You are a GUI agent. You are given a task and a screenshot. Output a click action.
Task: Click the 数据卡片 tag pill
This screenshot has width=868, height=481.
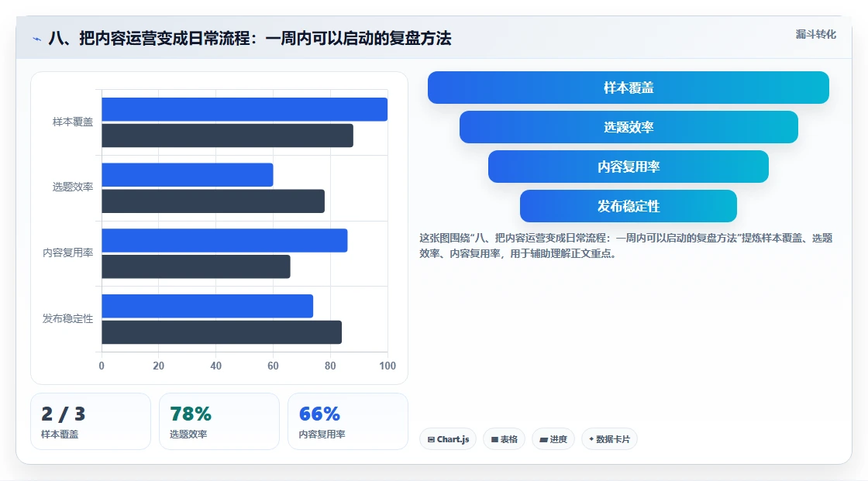(609, 439)
